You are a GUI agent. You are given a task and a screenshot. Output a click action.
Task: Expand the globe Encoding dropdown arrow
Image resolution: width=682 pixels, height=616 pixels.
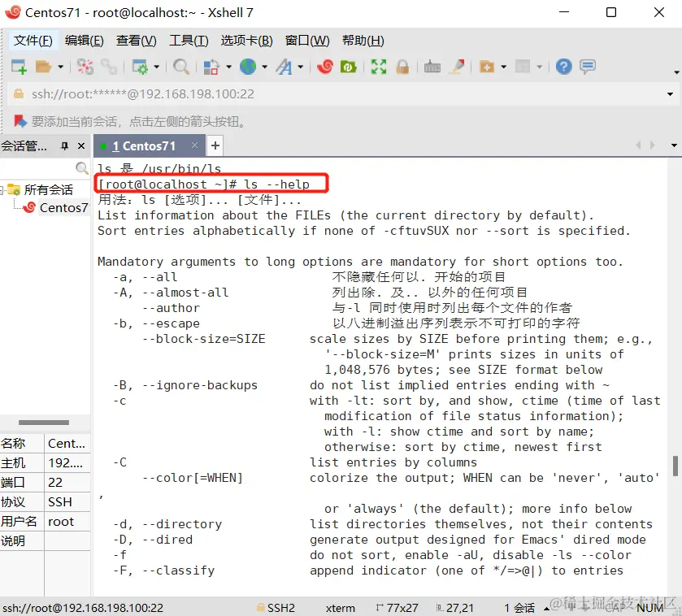point(264,67)
